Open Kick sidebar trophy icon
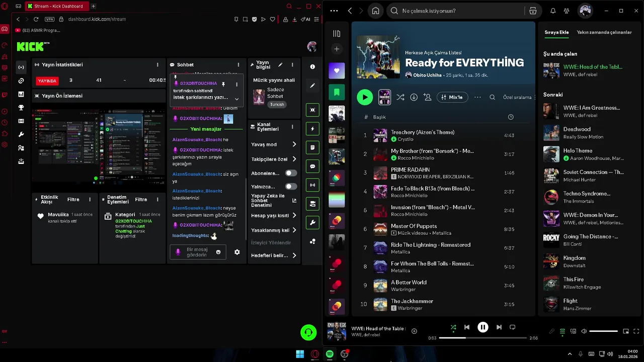The height and width of the screenshot is (362, 644). click(21, 107)
